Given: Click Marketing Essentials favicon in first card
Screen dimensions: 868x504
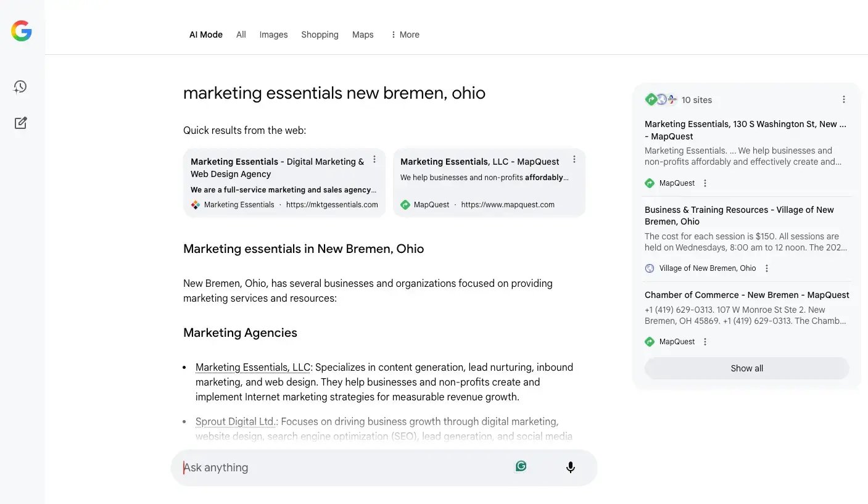Looking at the screenshot, I should coord(196,205).
